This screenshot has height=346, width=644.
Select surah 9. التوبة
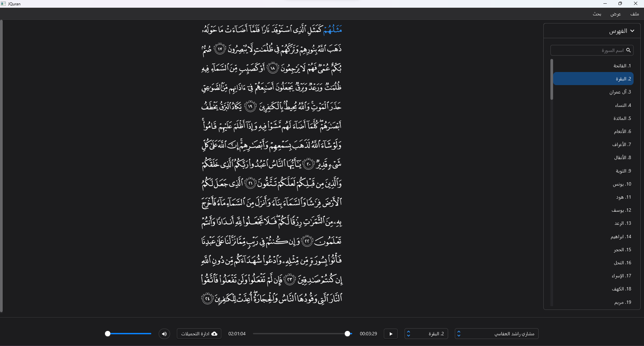[593, 171]
